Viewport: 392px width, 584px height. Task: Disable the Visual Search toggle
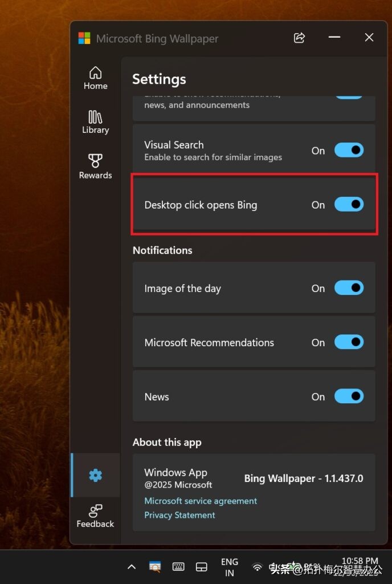348,151
